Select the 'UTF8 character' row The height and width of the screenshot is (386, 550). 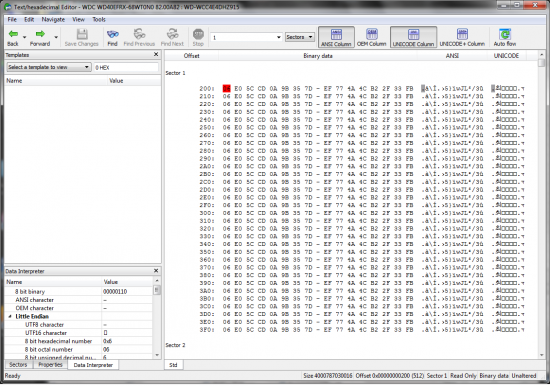pos(79,325)
